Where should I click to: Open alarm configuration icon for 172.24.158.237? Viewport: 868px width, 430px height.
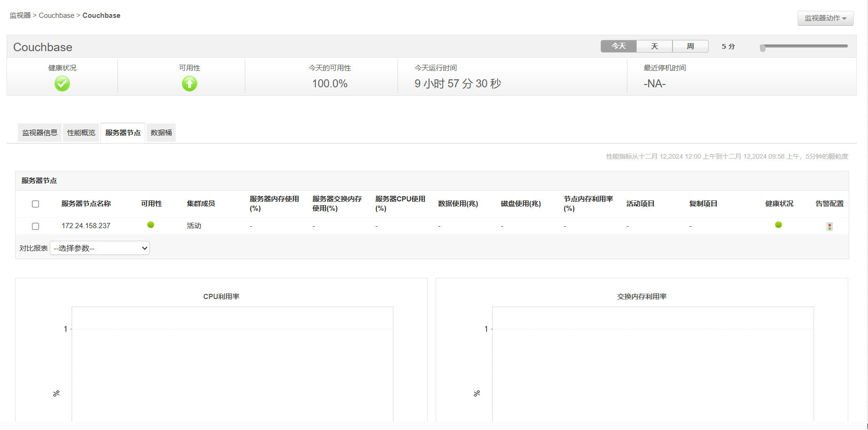coord(829,226)
